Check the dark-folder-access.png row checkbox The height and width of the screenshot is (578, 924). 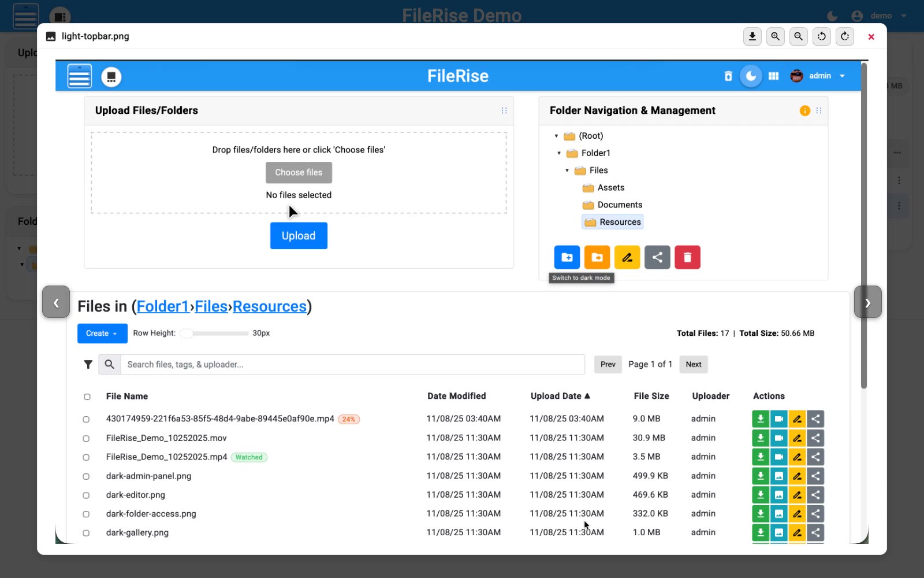[86, 514]
